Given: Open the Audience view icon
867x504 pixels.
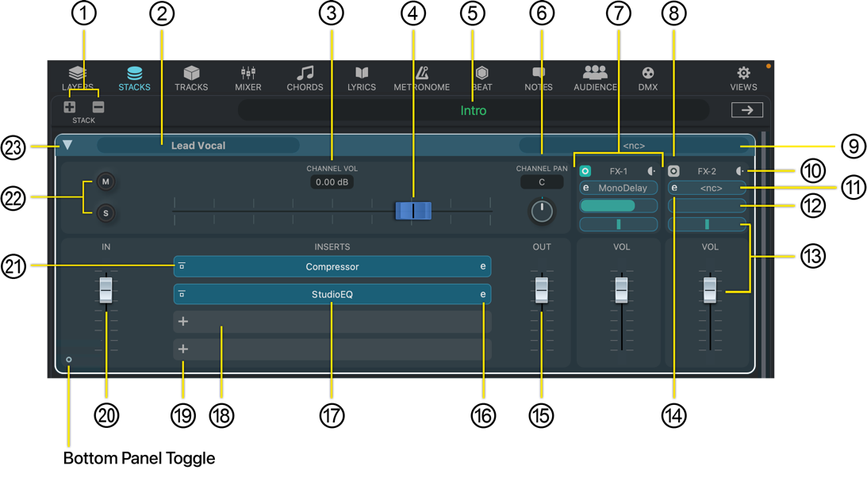Looking at the screenshot, I should click(595, 78).
